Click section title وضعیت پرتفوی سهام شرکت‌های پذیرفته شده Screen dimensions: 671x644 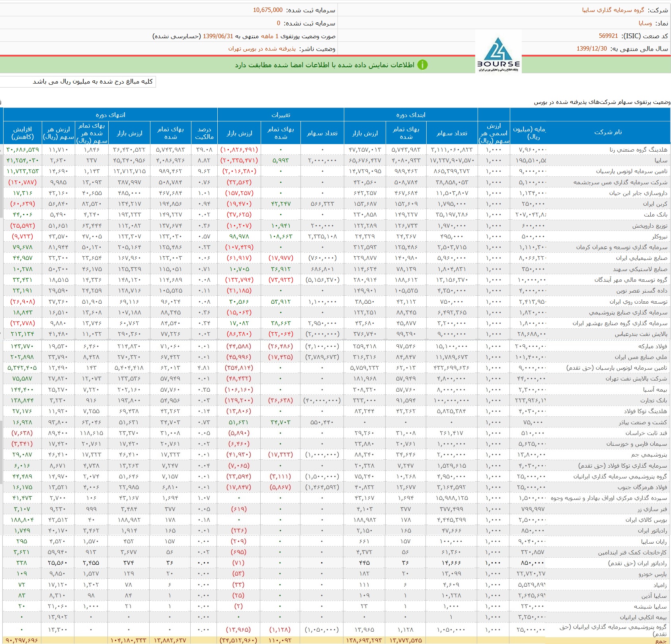pos(602,102)
